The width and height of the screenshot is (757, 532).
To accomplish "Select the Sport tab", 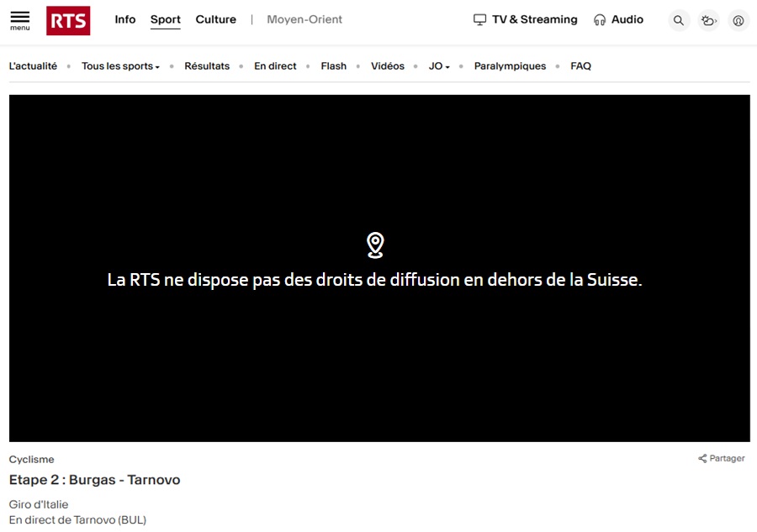I will [x=165, y=20].
